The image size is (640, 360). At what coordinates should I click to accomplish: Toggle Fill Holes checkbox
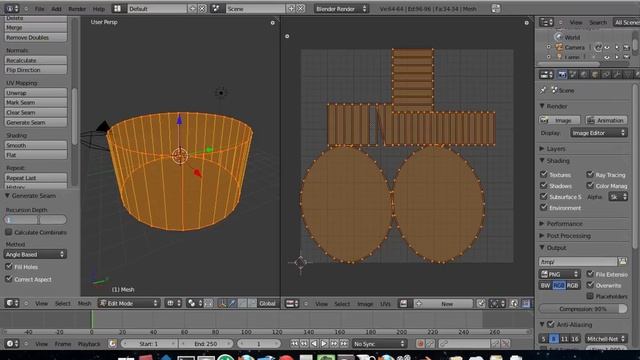pos(9,267)
